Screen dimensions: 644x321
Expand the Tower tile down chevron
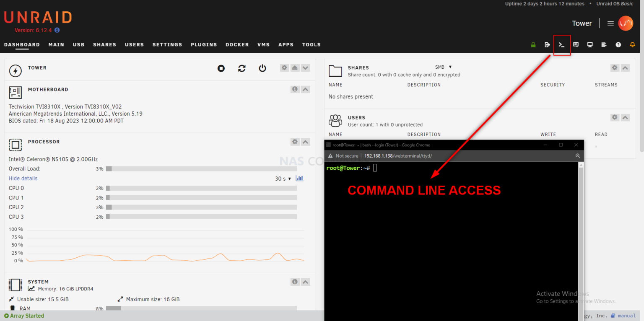click(x=306, y=67)
